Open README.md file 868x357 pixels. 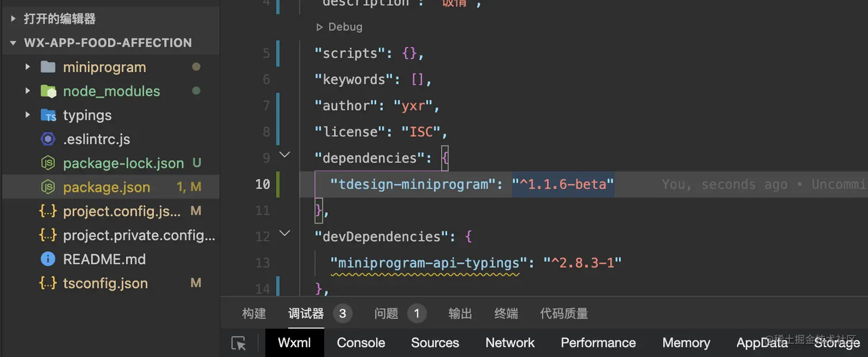coord(104,259)
